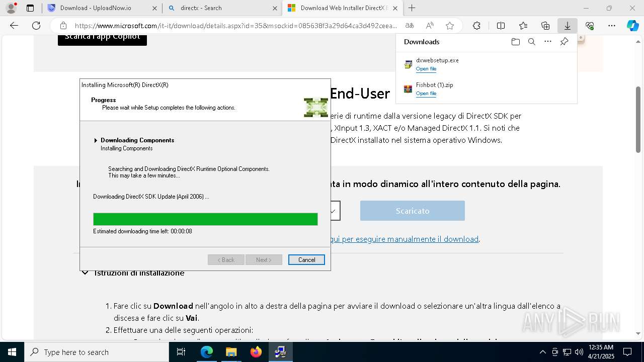Click the address bar URL field
644x362 pixels.
[x=235, y=26]
